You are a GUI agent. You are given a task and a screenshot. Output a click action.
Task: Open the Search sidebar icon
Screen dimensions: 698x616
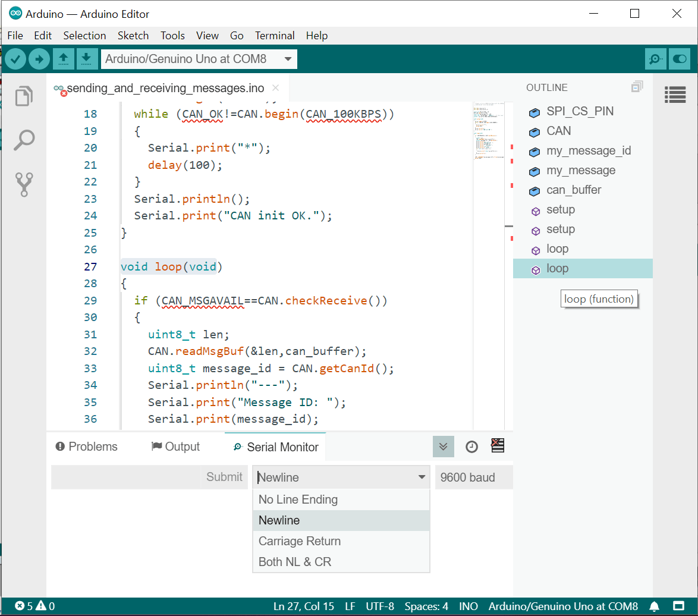pyautogui.click(x=24, y=140)
